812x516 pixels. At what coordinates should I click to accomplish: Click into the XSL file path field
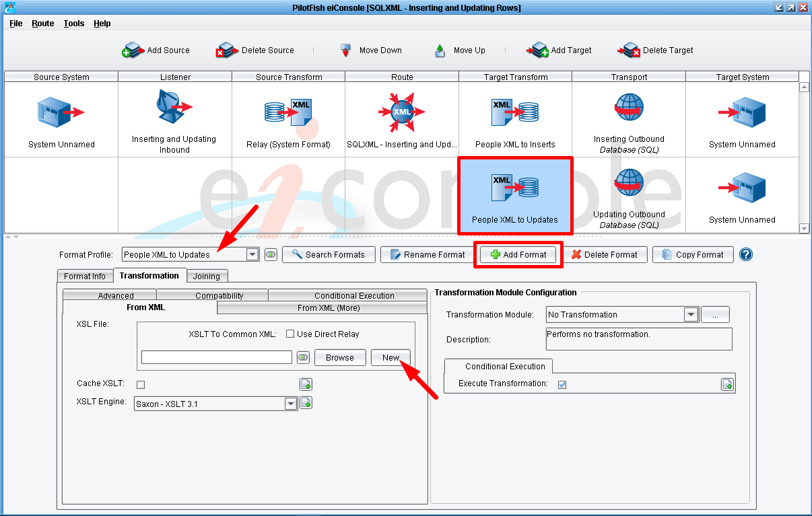point(217,357)
